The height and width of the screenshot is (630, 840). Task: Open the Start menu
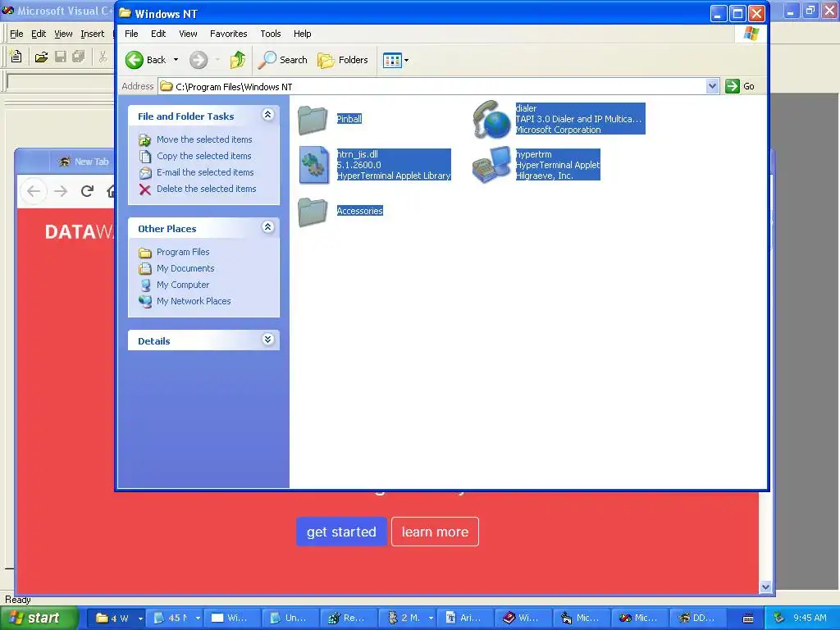[38, 618]
